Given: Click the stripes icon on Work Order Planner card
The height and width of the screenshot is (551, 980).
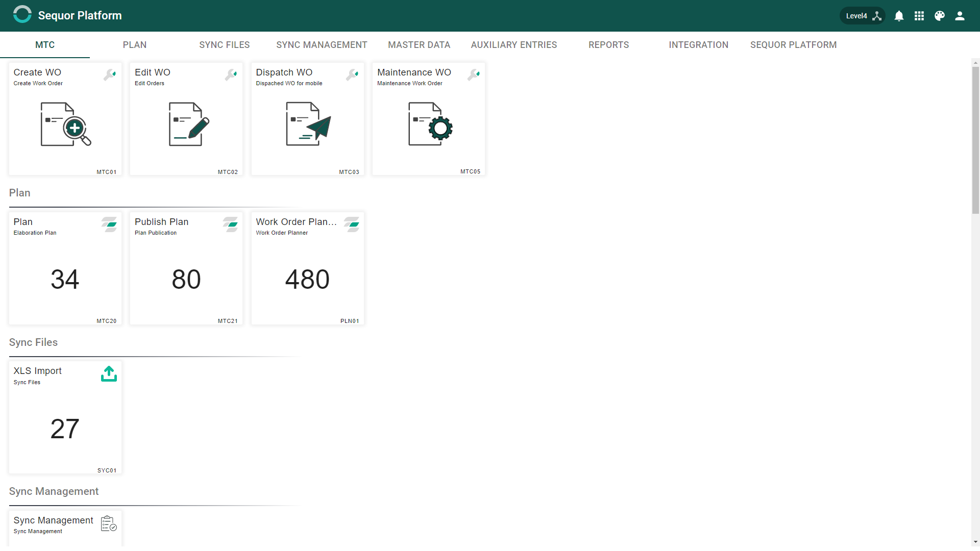Looking at the screenshot, I should [x=352, y=224].
